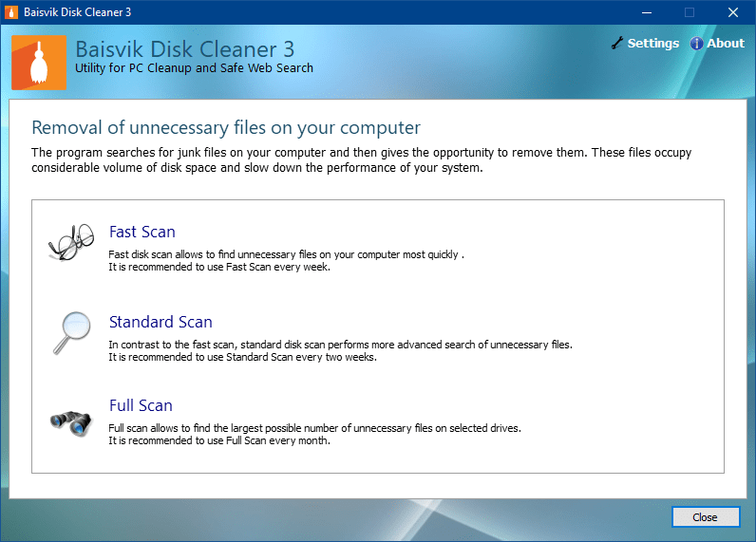756x542 pixels.
Task: Click the binoculars Full Scan icon
Action: point(71,422)
